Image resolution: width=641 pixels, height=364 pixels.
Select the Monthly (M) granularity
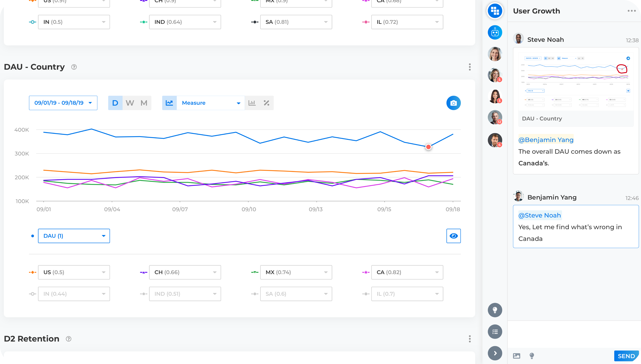pos(144,103)
